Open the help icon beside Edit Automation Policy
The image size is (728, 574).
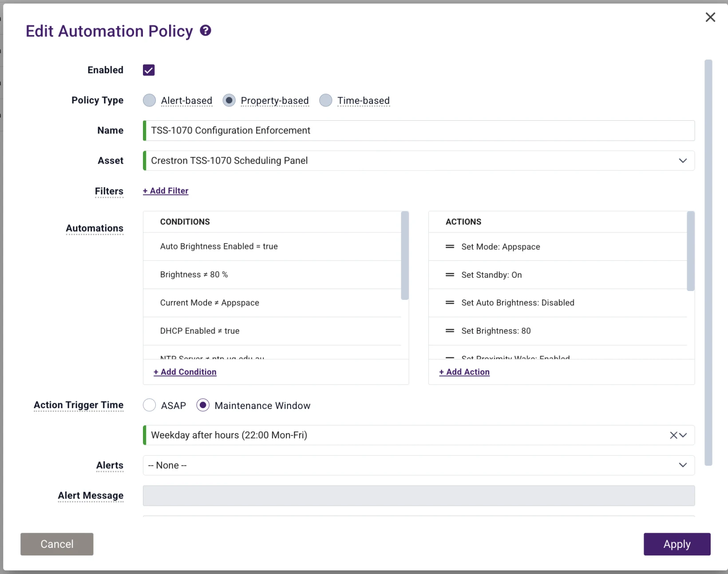tap(205, 31)
